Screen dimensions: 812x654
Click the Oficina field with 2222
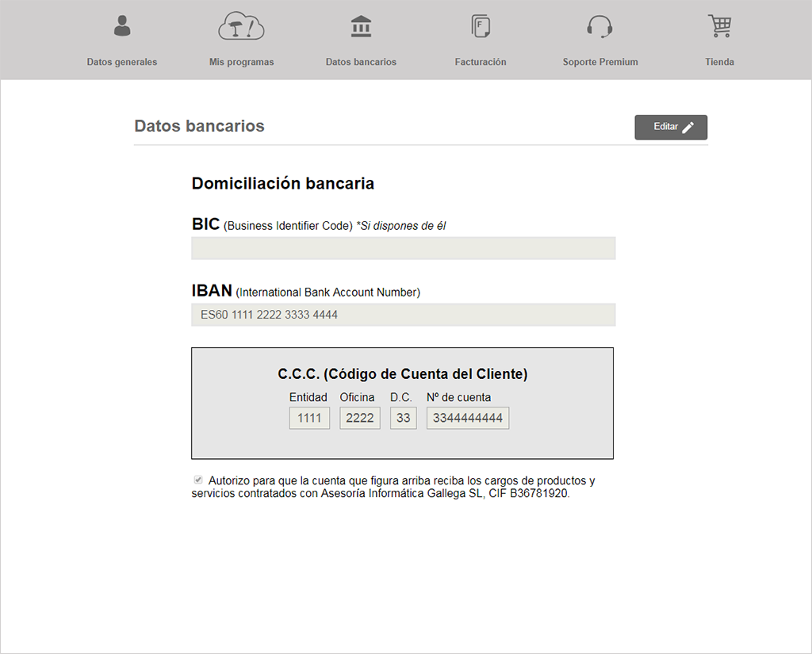coord(360,418)
